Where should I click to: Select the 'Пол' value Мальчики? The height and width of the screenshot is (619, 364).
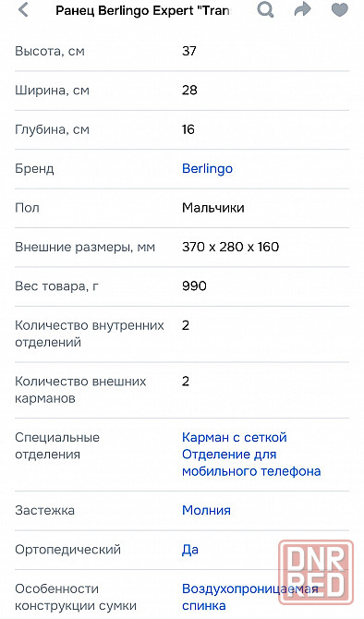click(213, 208)
